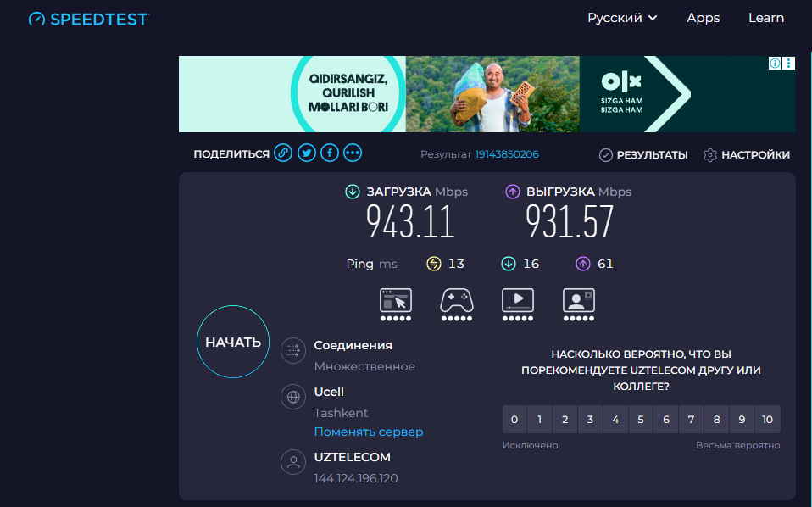Click Поменять сервер link
Image resolution: width=812 pixels, height=507 pixels.
click(369, 432)
